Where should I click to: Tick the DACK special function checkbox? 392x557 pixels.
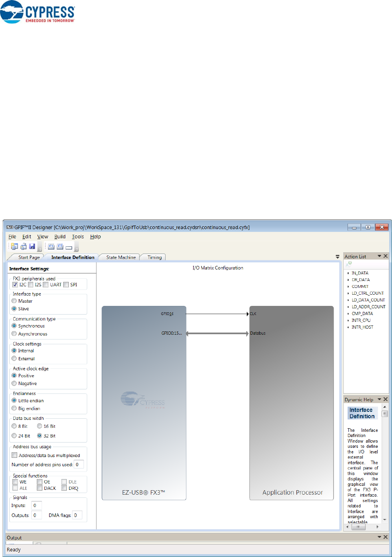pos(40,488)
